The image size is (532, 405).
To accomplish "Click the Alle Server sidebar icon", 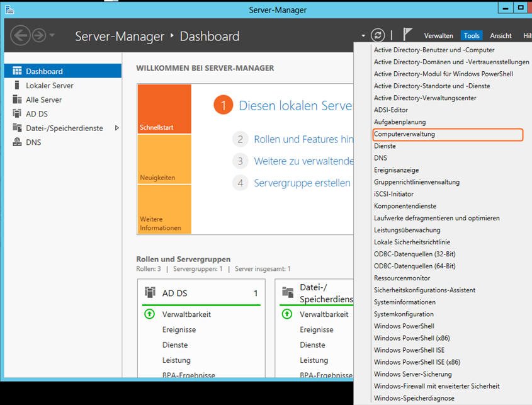I will [17, 99].
